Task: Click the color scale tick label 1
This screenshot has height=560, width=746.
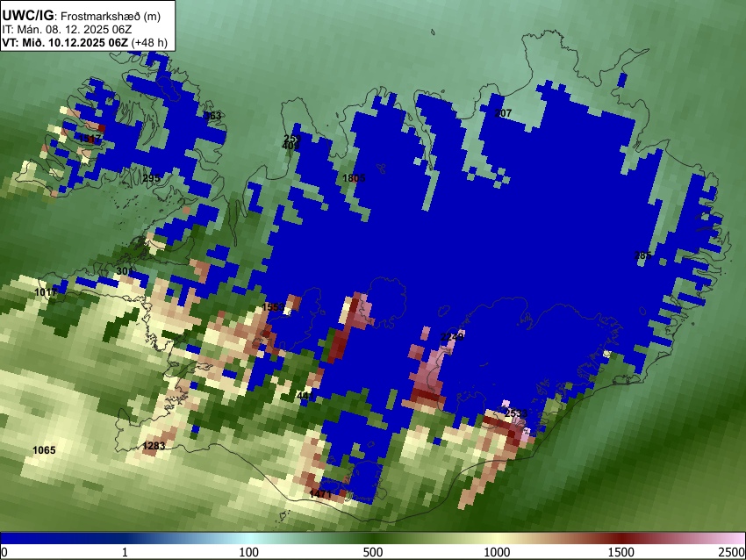Action: (125, 552)
